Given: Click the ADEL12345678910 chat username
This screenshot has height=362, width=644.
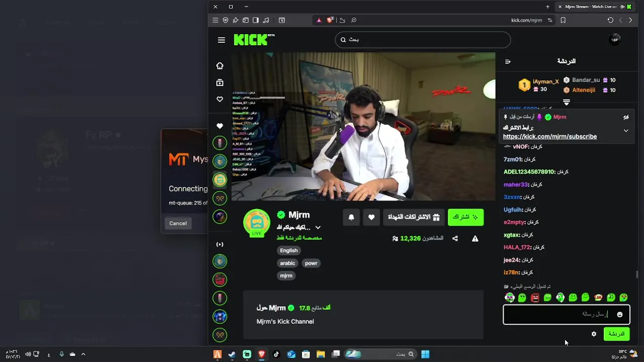Looking at the screenshot, I should tap(529, 172).
